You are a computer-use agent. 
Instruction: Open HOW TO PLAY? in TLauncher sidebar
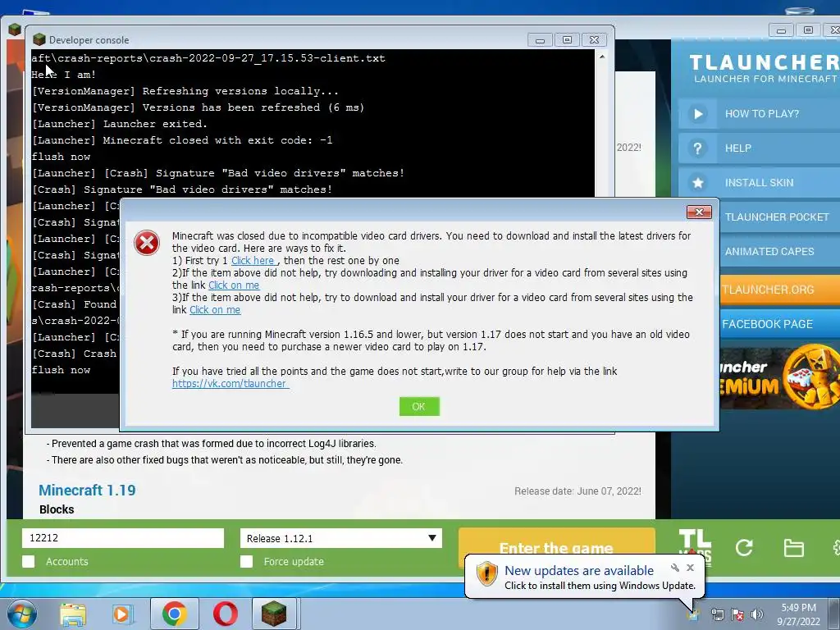point(761,113)
